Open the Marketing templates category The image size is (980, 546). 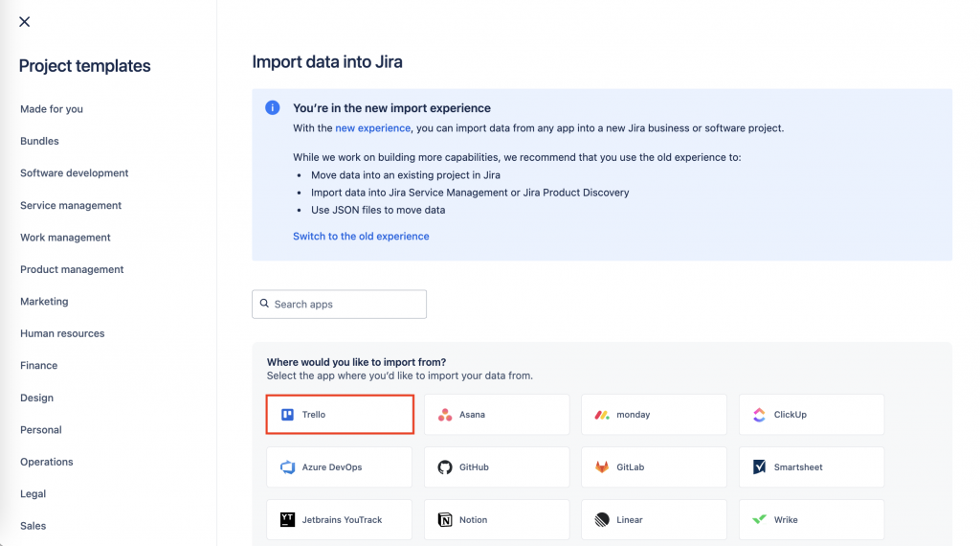[44, 302]
